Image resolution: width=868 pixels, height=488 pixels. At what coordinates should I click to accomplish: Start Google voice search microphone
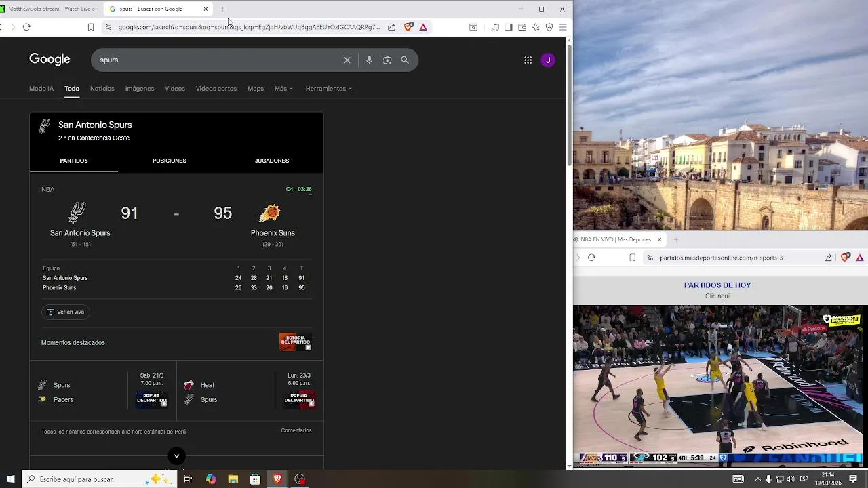pos(369,60)
